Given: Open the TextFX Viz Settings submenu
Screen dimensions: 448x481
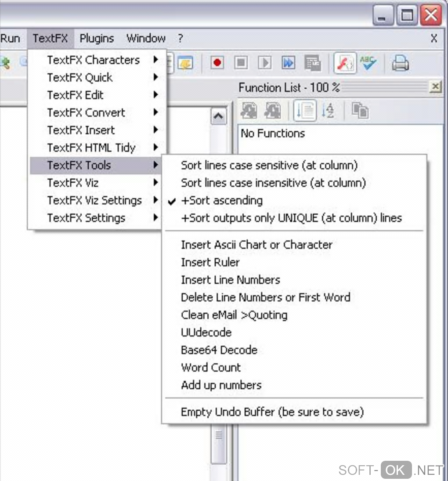Looking at the screenshot, I should pyautogui.click(x=95, y=200).
